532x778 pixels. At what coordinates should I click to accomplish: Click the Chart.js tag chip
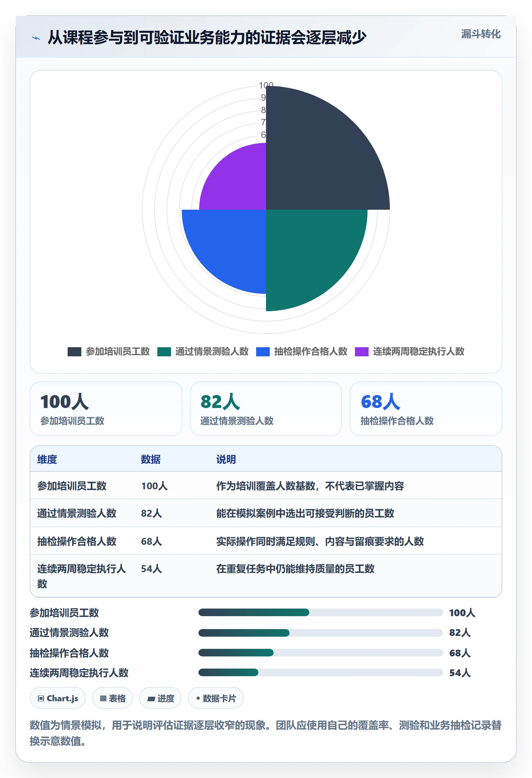58,698
